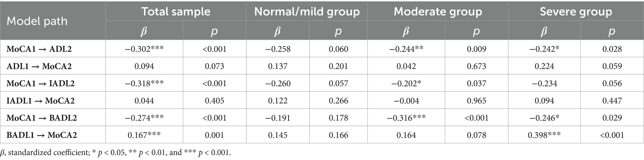Viewport: 644px width, 160px height.
Task: Click the "ADL1 → MoCA2" row label
Action: click(40, 66)
